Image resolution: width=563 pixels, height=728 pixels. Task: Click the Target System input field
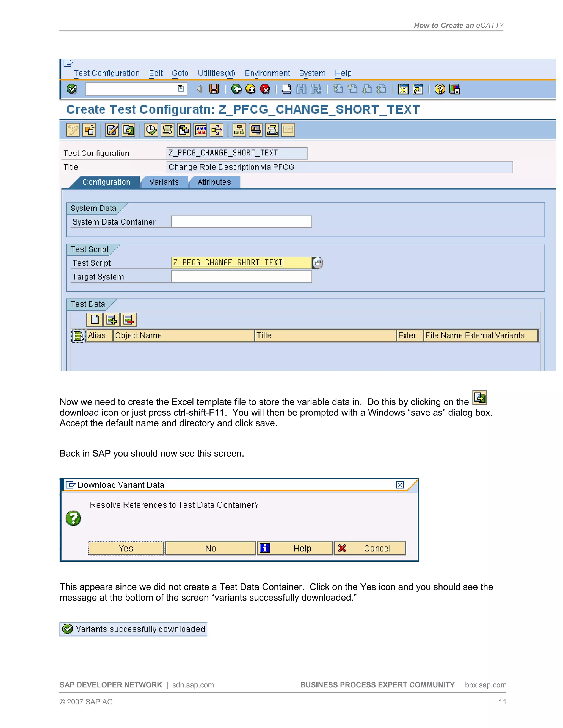(x=241, y=277)
